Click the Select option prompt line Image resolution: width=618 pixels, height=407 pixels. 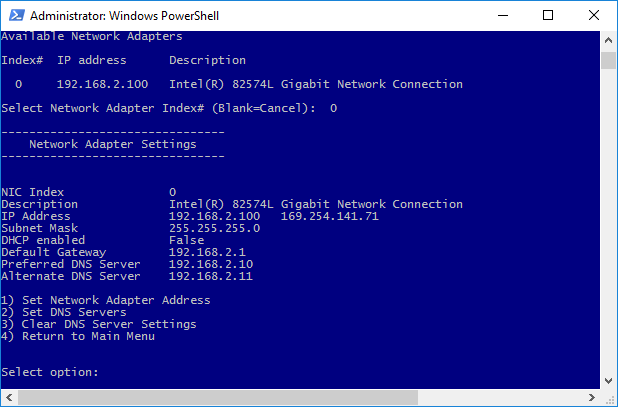(x=50, y=372)
